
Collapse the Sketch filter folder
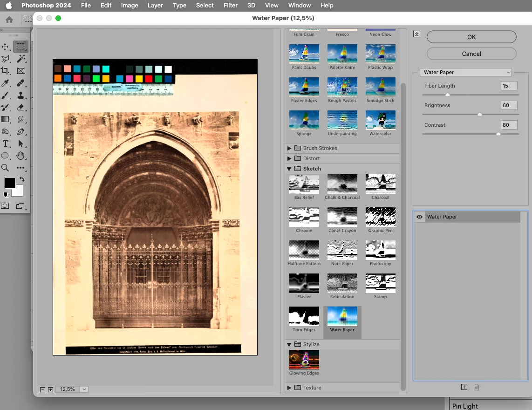click(289, 169)
